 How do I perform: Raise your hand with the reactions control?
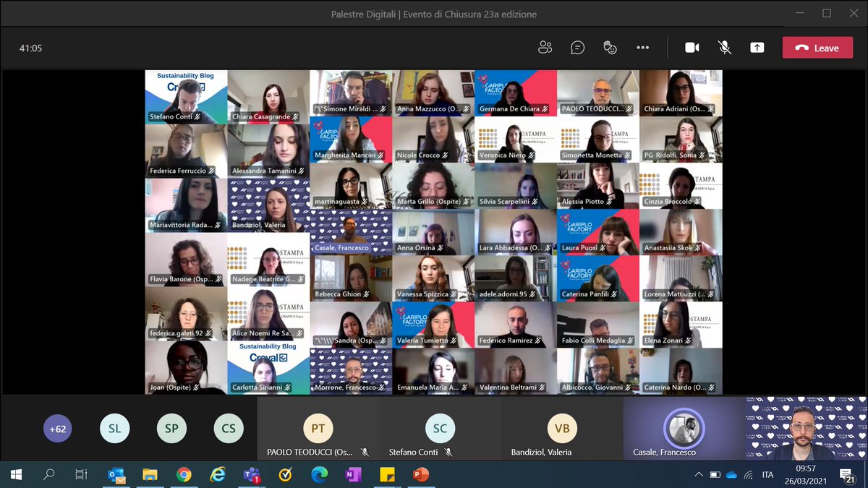tap(610, 47)
